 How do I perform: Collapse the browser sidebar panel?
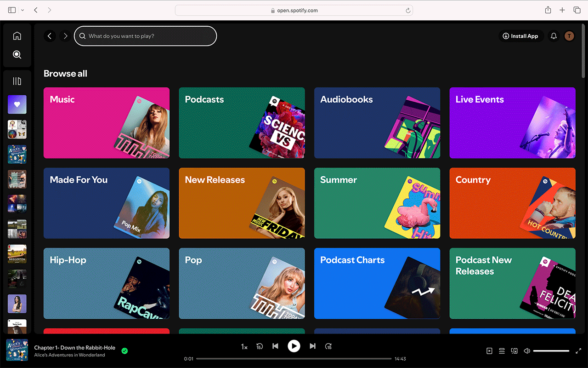tap(11, 10)
